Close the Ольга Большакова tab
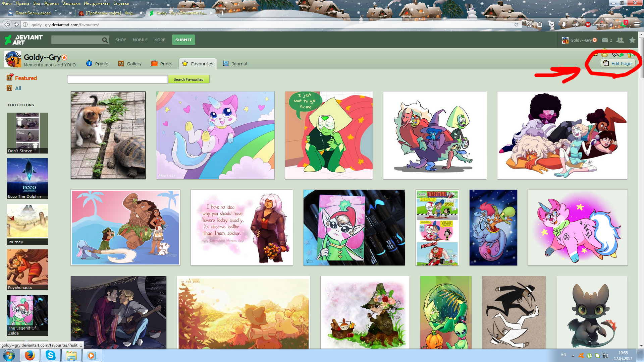Viewport: 644px width, 362px height. click(x=70, y=13)
